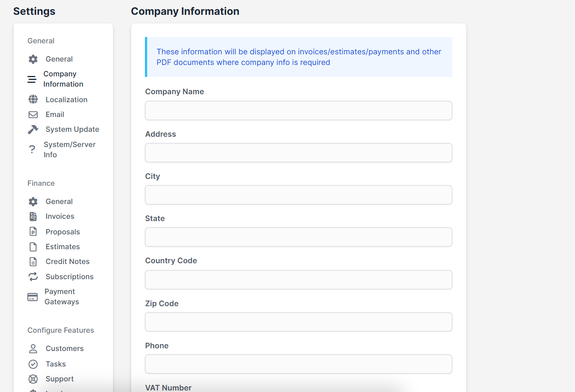Focus the Zip Code input
This screenshot has height=392, width=575.
[x=299, y=322]
